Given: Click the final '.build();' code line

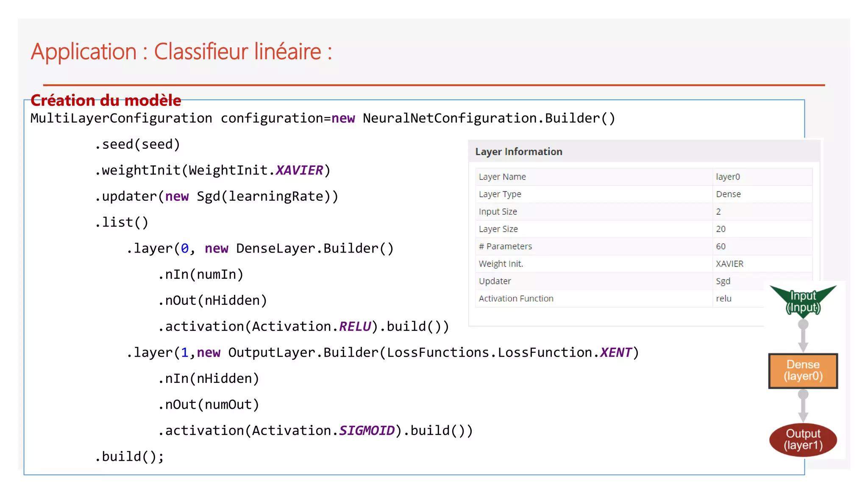Looking at the screenshot, I should click(x=130, y=457).
